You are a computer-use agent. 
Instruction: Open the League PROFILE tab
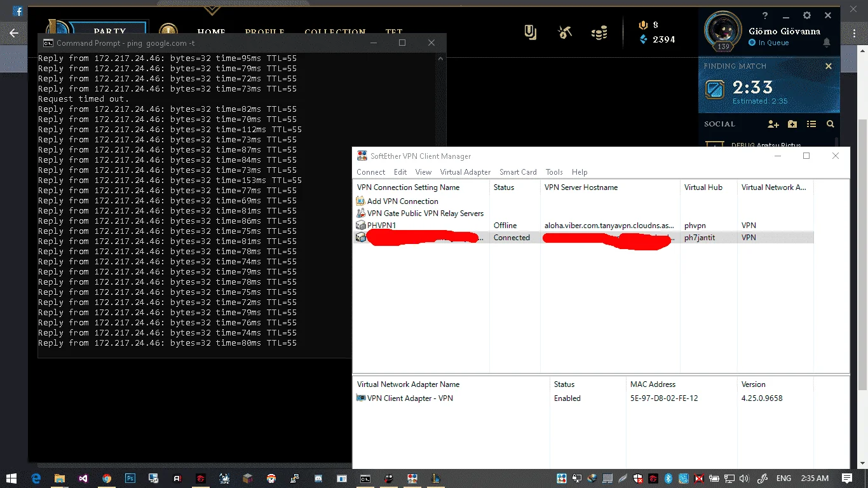point(265,32)
